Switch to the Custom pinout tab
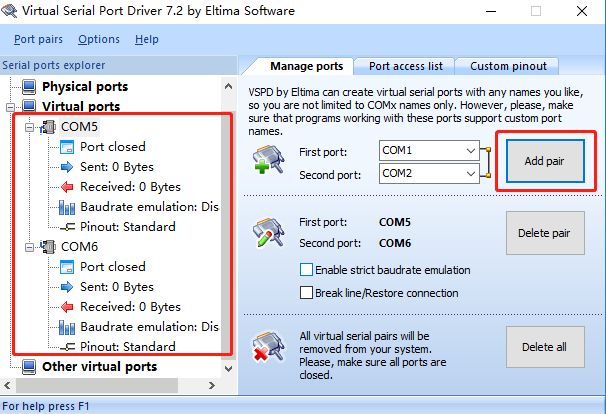The width and height of the screenshot is (606, 414). coord(508,66)
